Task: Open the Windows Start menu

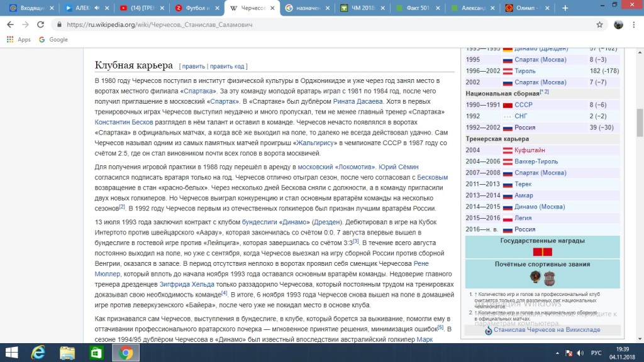Action: [x=11, y=353]
